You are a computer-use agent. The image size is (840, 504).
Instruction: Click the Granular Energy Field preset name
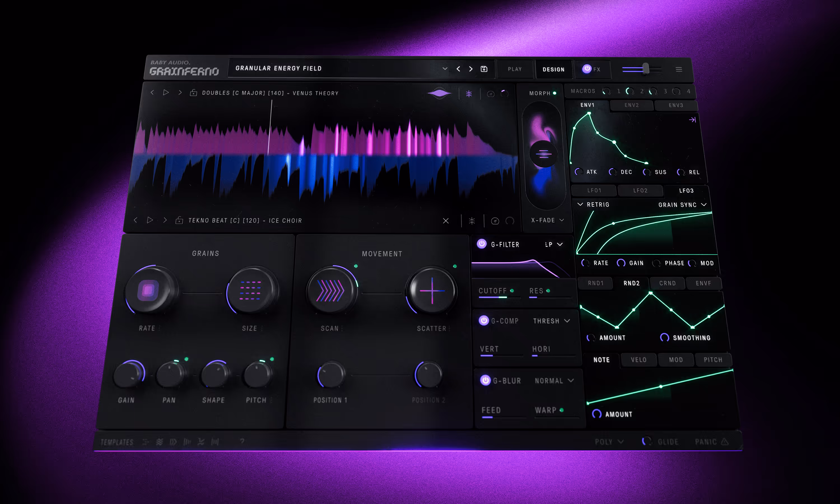pyautogui.click(x=278, y=68)
